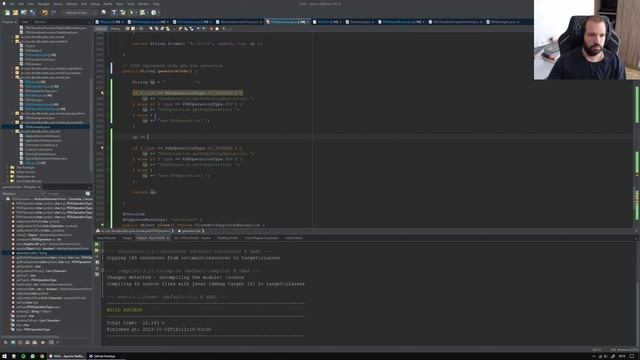The height and width of the screenshot is (360, 640).
Task: Open the dropdown arrow next to Run Project
Action: pos(136,13)
